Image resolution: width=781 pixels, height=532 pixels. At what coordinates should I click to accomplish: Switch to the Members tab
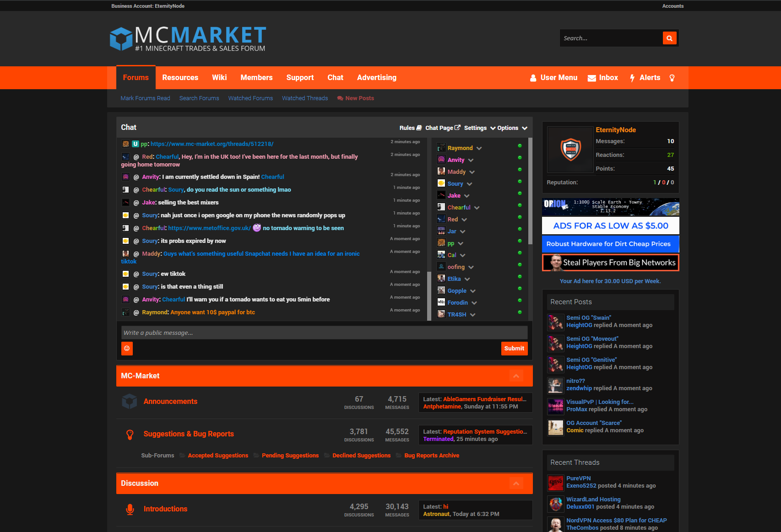pyautogui.click(x=256, y=78)
